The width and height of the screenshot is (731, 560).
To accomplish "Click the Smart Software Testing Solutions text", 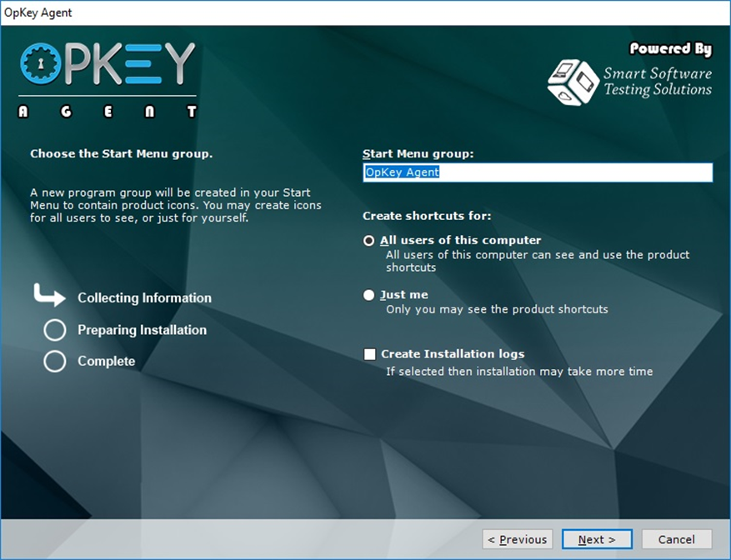I will pyautogui.click(x=657, y=82).
